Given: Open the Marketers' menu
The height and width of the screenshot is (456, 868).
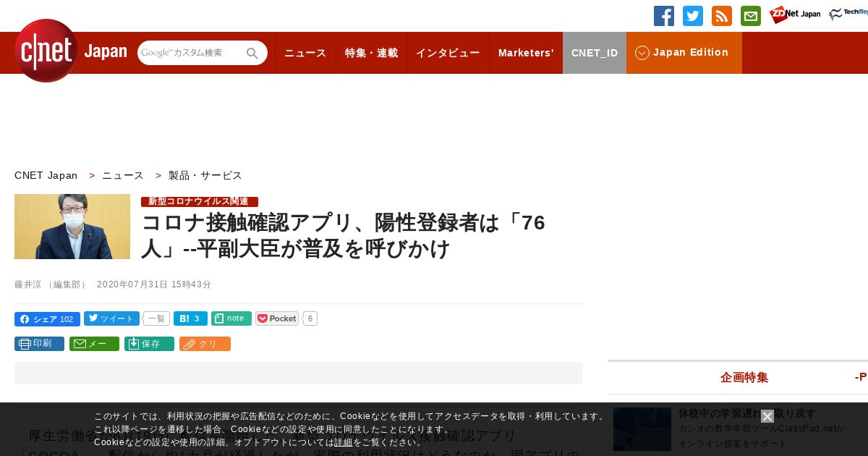Looking at the screenshot, I should point(526,53).
